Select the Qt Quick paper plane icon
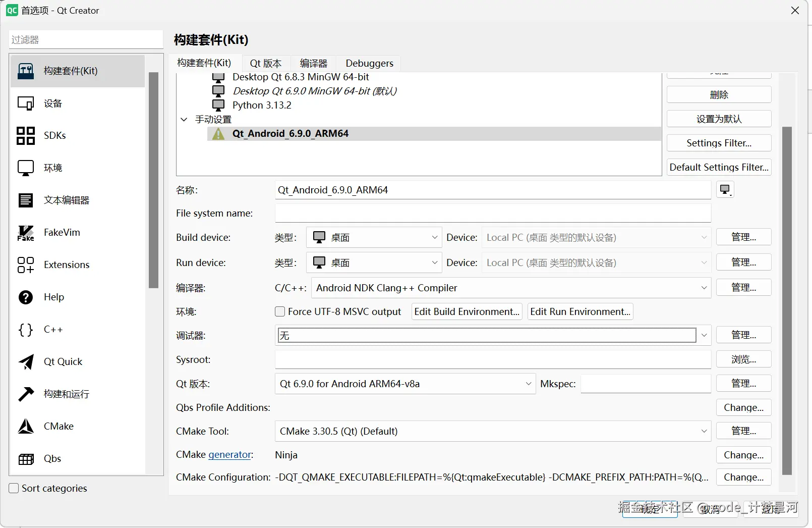Image resolution: width=812 pixels, height=528 pixels. 26,362
